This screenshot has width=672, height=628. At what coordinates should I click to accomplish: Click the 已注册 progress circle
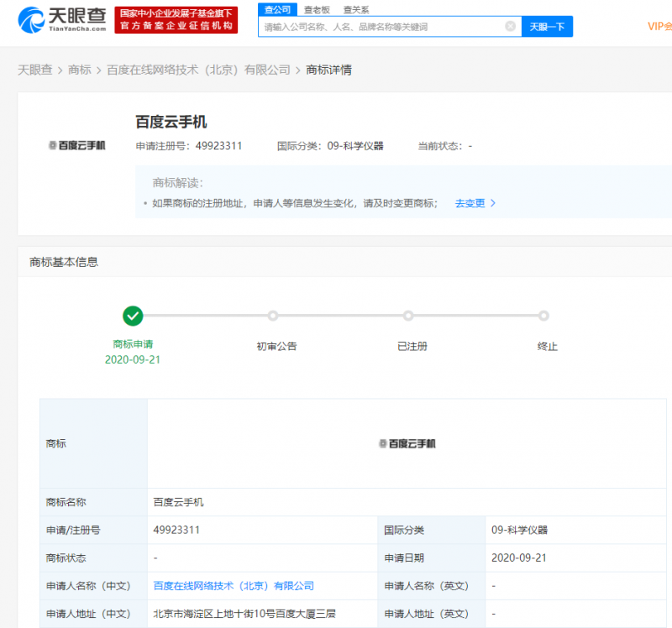point(408,317)
